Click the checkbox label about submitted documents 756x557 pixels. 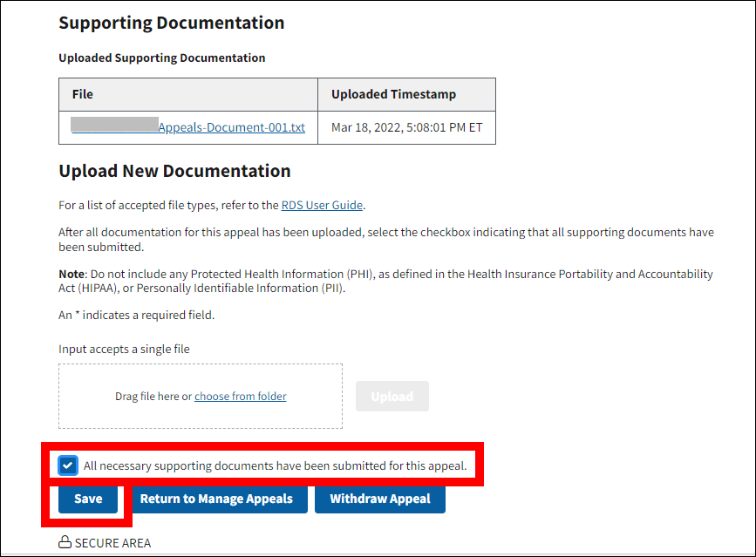click(275, 466)
